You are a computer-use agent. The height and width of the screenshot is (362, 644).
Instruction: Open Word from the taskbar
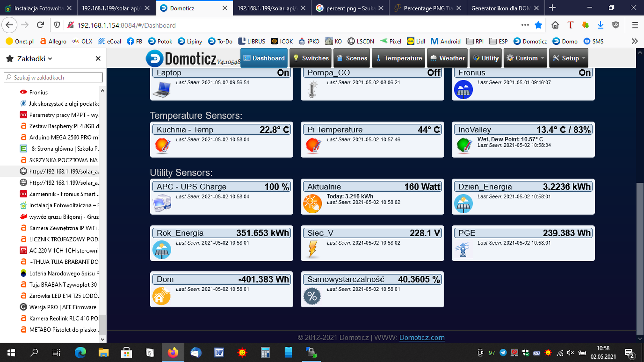tap(219, 353)
